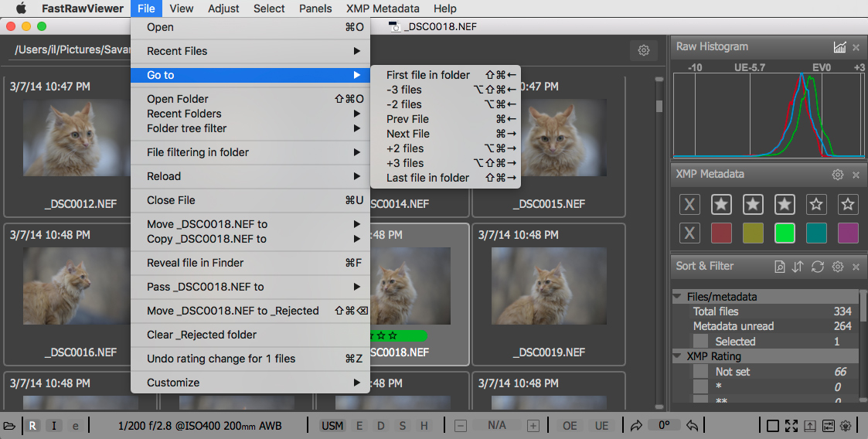Toggle OE overexposure indicator

(570, 426)
